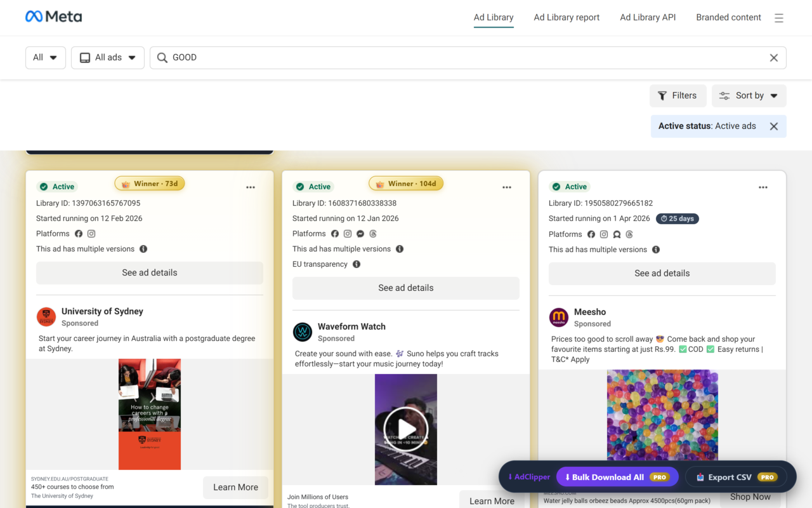The height and width of the screenshot is (508, 812).
Task: Remove the Active status filter chip
Action: click(774, 126)
